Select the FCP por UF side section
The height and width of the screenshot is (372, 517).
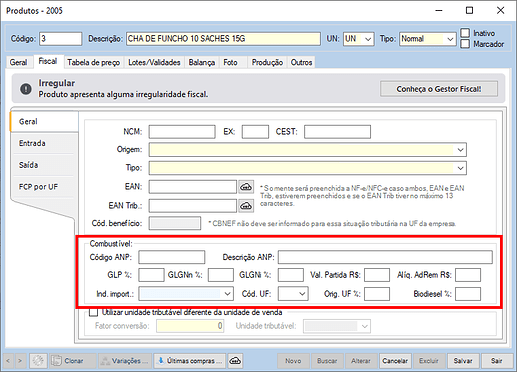coord(43,187)
